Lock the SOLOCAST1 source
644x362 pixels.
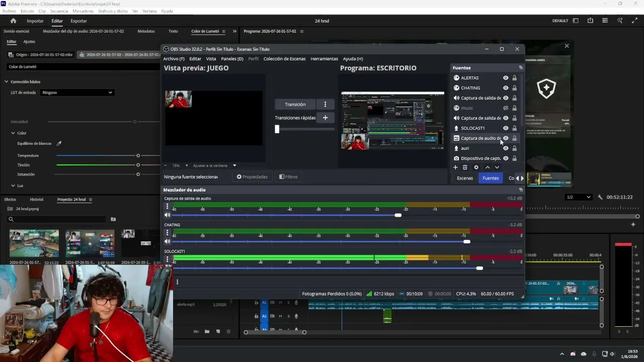(x=514, y=128)
